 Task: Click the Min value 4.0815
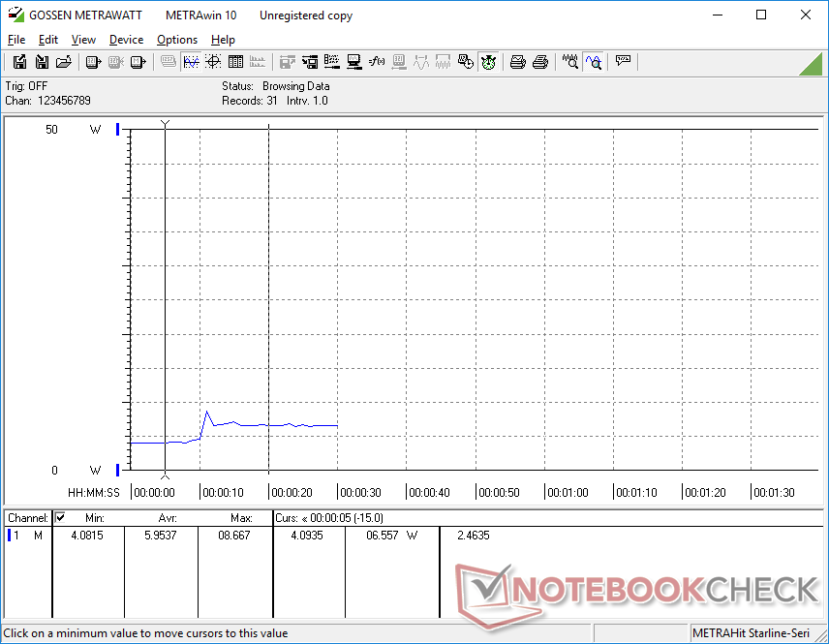(87, 536)
